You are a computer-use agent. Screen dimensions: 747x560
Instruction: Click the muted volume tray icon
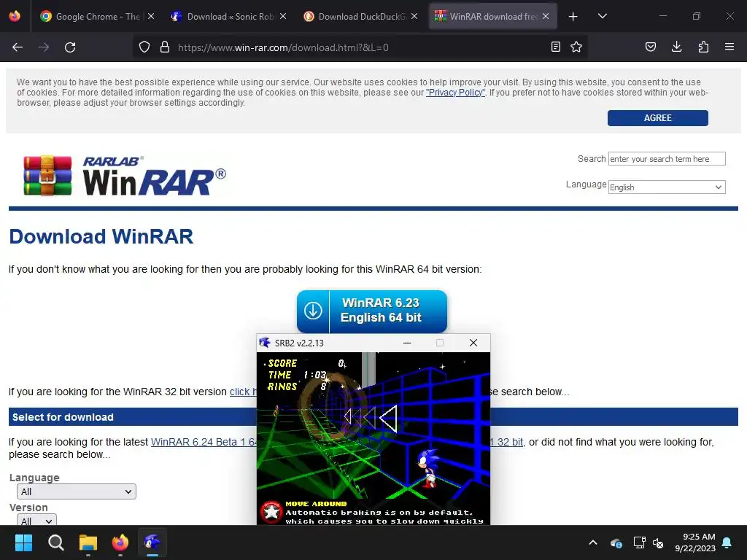[658, 542]
